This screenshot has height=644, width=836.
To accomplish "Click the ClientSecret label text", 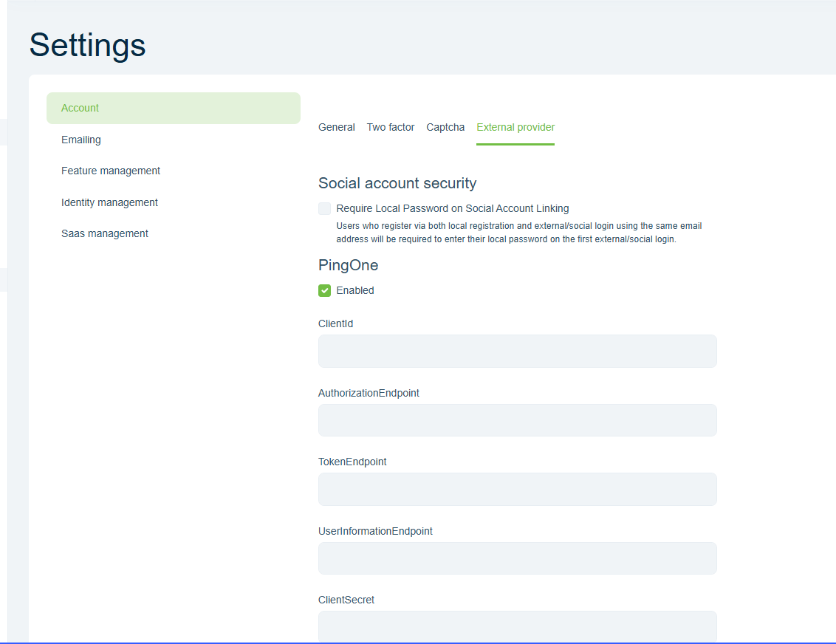I will [346, 600].
